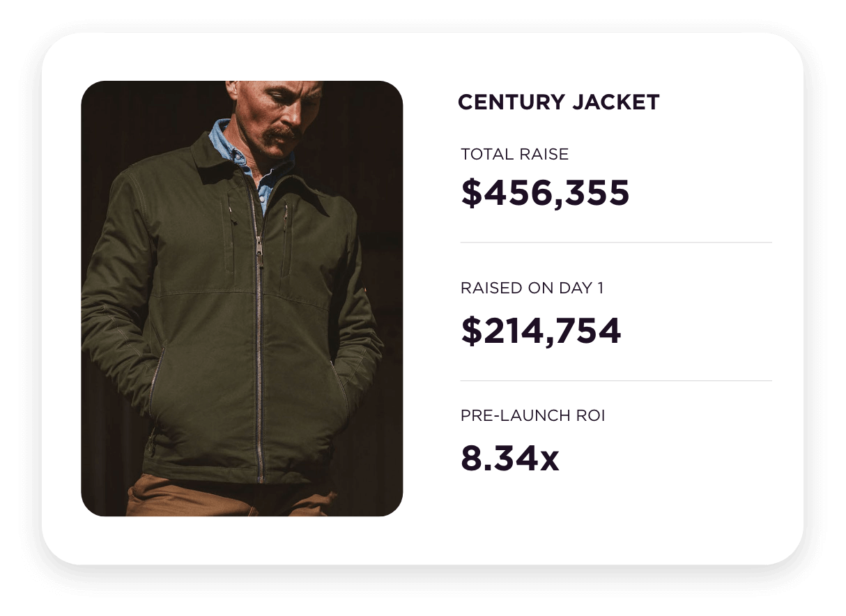This screenshot has width=846, height=616.
Task: Click the TOTAL RAISE label
Action: [515, 154]
